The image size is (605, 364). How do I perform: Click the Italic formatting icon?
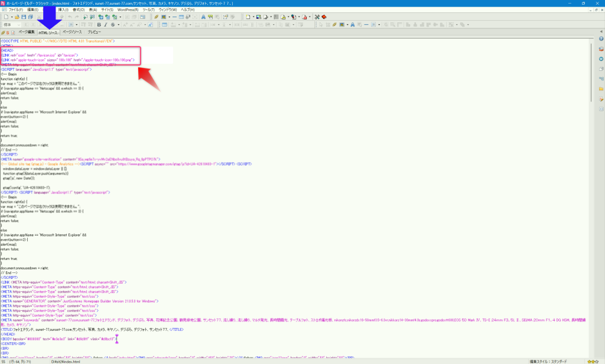[106, 25]
